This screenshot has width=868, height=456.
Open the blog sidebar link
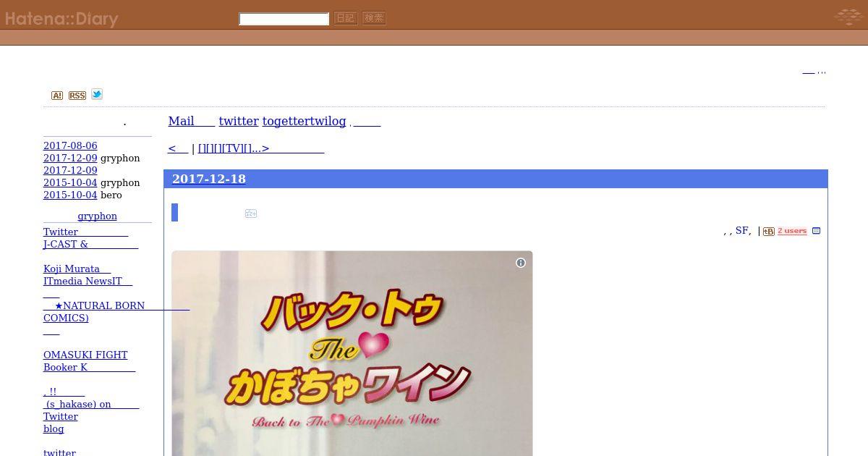[54, 428]
